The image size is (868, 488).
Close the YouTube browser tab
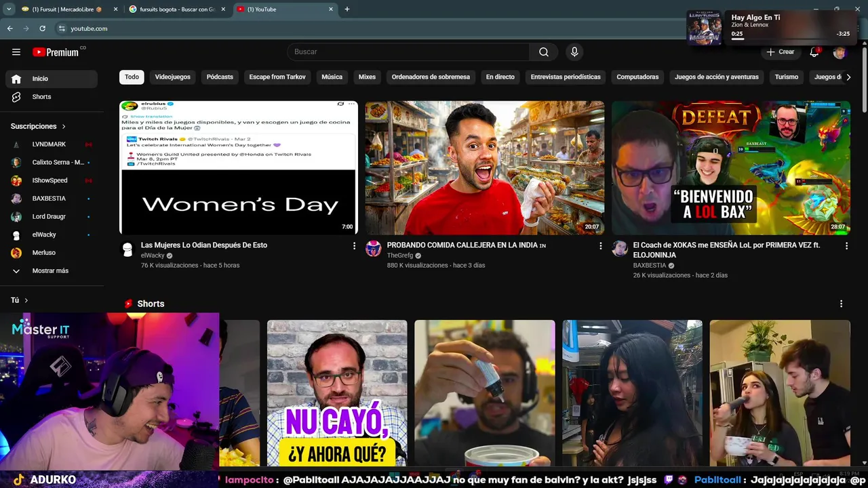pos(331,9)
